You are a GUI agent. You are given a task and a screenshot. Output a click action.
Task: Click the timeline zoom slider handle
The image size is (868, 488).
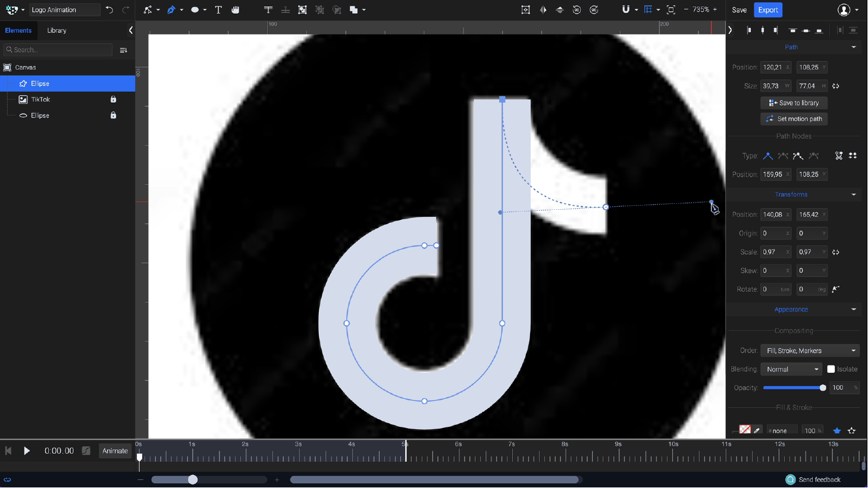(x=193, y=480)
